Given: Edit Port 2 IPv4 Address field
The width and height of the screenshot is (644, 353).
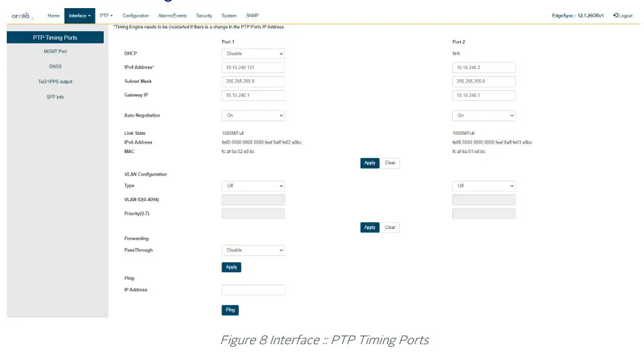Looking at the screenshot, I should (484, 68).
